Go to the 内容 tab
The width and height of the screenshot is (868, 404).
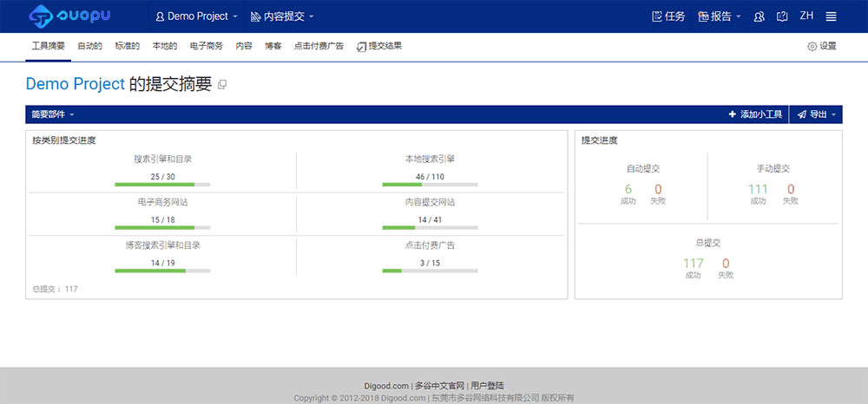(244, 47)
